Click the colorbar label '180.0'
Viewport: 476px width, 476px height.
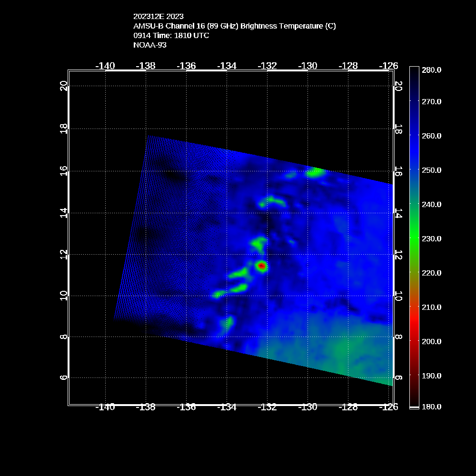[x=431, y=407]
